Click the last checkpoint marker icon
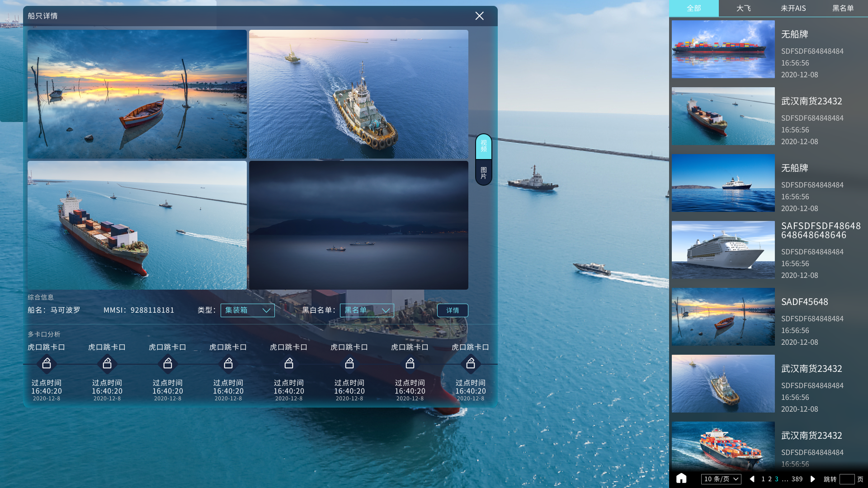 point(471,364)
